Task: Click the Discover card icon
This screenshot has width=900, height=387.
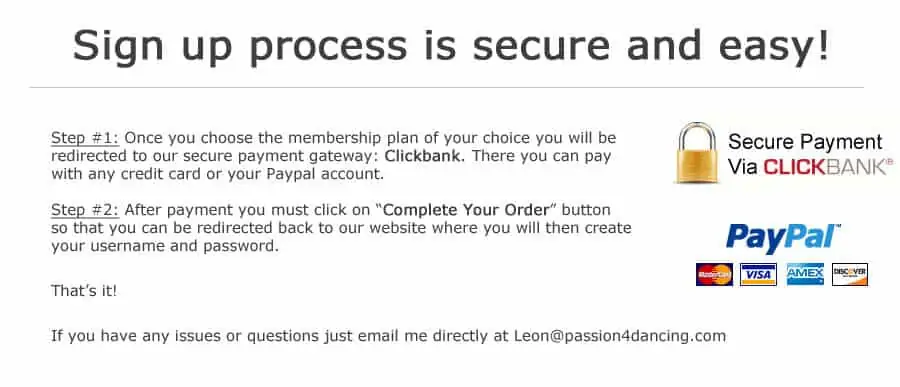Action: [x=850, y=274]
